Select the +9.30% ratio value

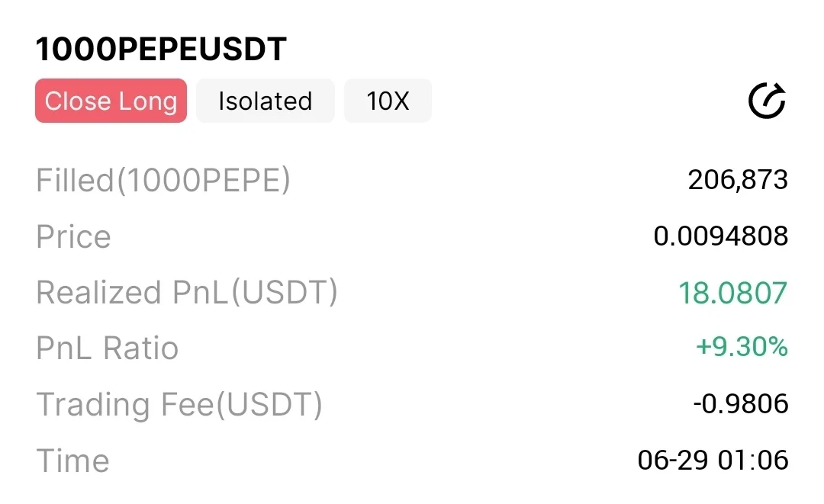coord(741,348)
